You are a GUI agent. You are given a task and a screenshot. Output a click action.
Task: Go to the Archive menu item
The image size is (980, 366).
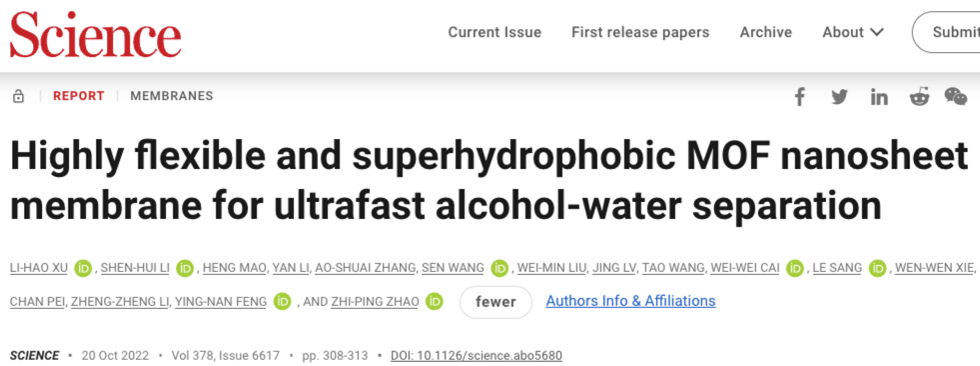click(x=765, y=33)
